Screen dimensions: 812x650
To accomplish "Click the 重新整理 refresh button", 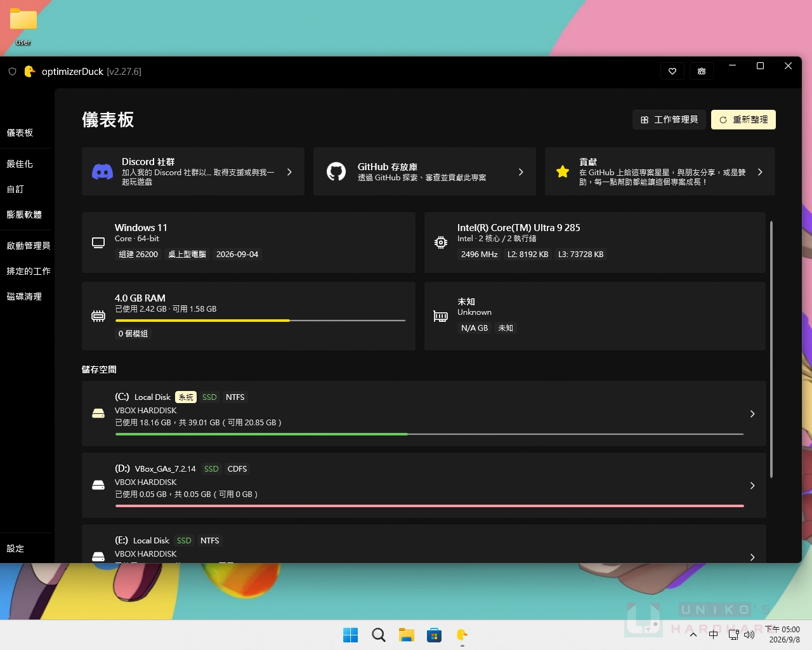I will click(743, 119).
